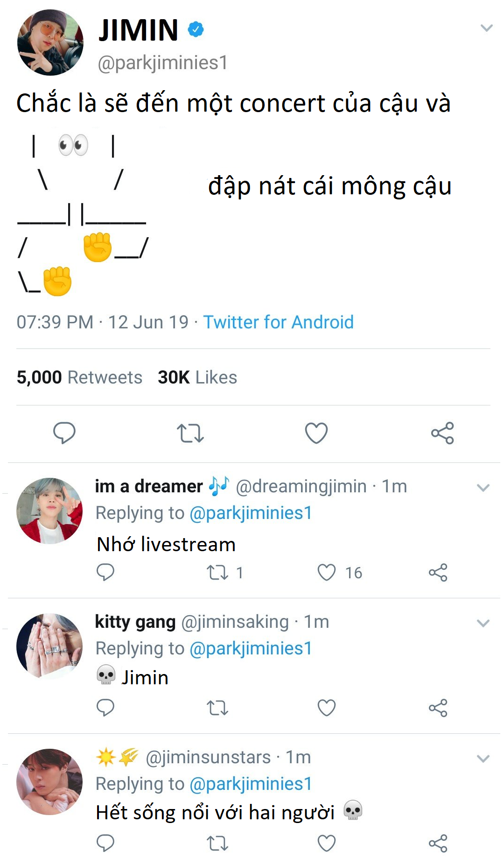Open @parkjiminies1 mention in dreamer's reply
Image resolution: width=504 pixels, height=866 pixels.
pyautogui.click(x=251, y=513)
